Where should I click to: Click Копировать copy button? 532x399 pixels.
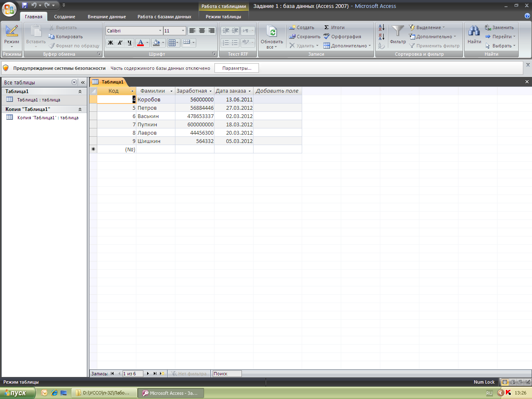[x=66, y=37]
